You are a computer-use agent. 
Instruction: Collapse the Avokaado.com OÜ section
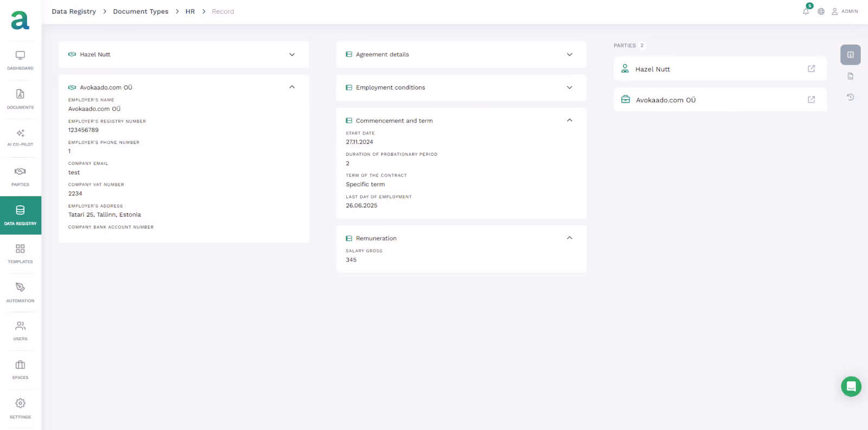[292, 87]
